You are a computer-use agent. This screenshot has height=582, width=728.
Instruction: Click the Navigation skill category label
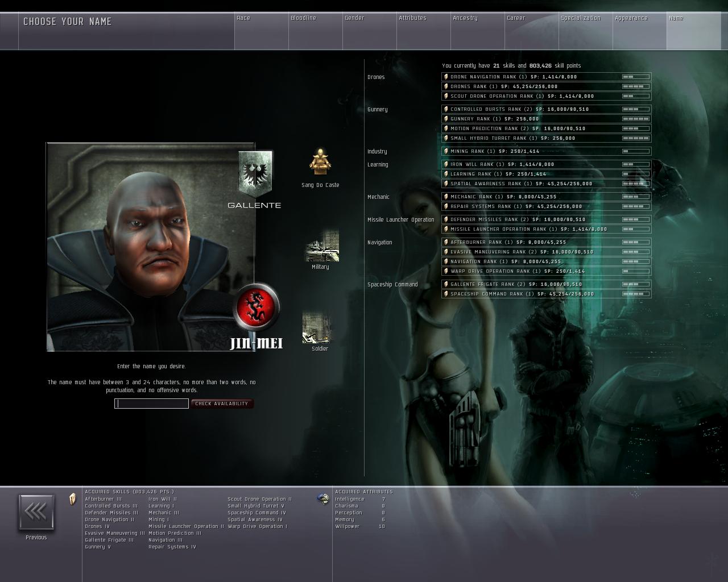pyautogui.click(x=379, y=243)
